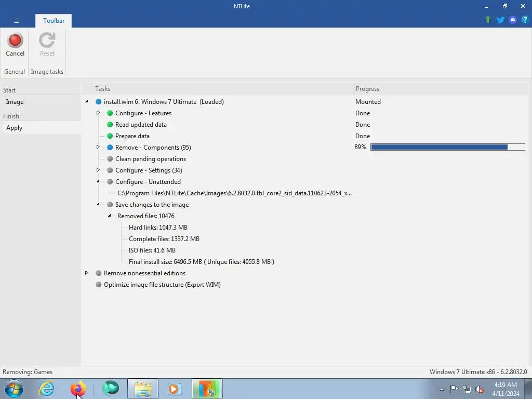Click gray dot beside Remove nonessential editions
The height and width of the screenshot is (399, 532).
click(x=98, y=273)
